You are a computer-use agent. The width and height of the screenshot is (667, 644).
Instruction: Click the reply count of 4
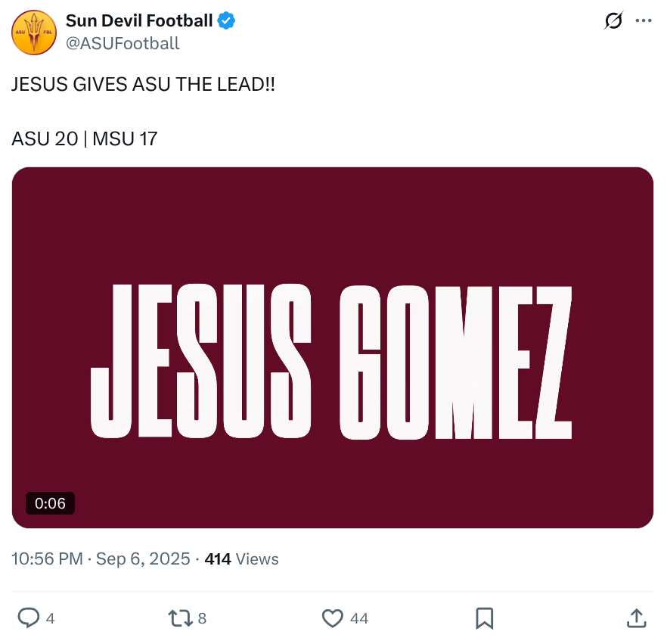pos(50,618)
